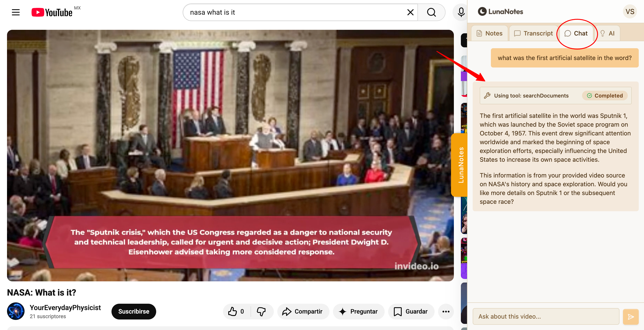Screen dimensions: 644x330
Task: Click the YouTube logo
Action: [x=52, y=12]
